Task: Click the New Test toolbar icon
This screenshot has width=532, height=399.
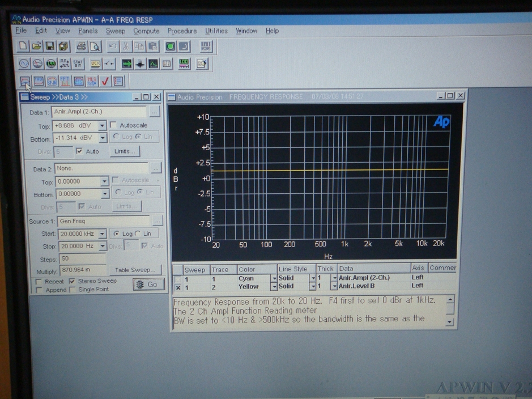Action: [x=23, y=46]
